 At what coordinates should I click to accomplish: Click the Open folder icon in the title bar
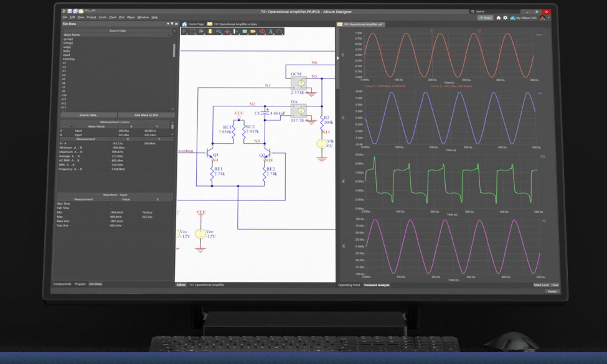coord(82,11)
